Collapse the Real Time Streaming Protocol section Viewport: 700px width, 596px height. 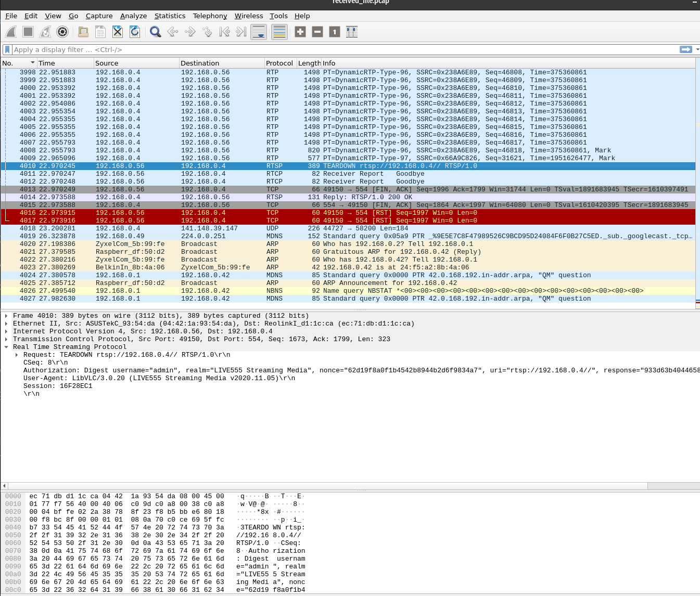click(6, 347)
